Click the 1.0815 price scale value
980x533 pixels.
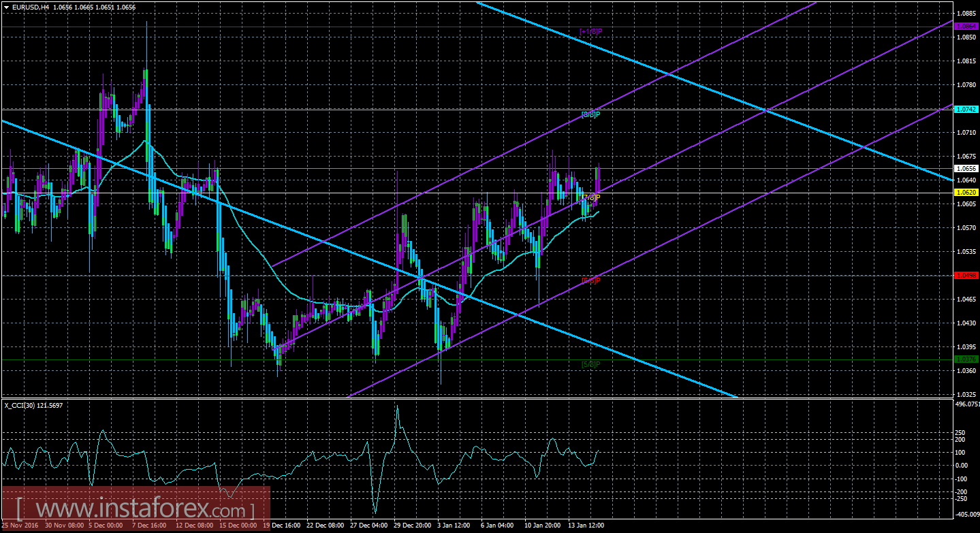click(x=966, y=61)
